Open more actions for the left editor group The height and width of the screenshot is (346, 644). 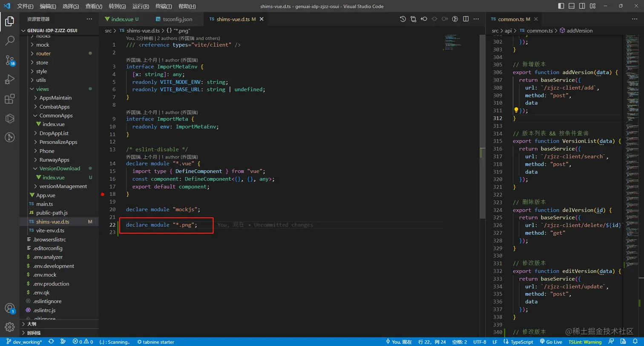(476, 19)
